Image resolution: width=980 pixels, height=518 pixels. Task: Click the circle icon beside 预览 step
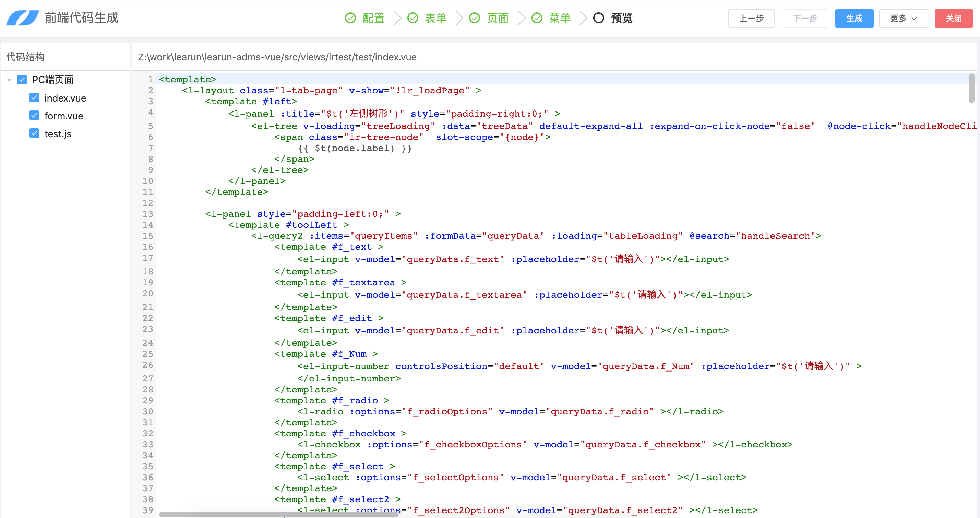(598, 18)
